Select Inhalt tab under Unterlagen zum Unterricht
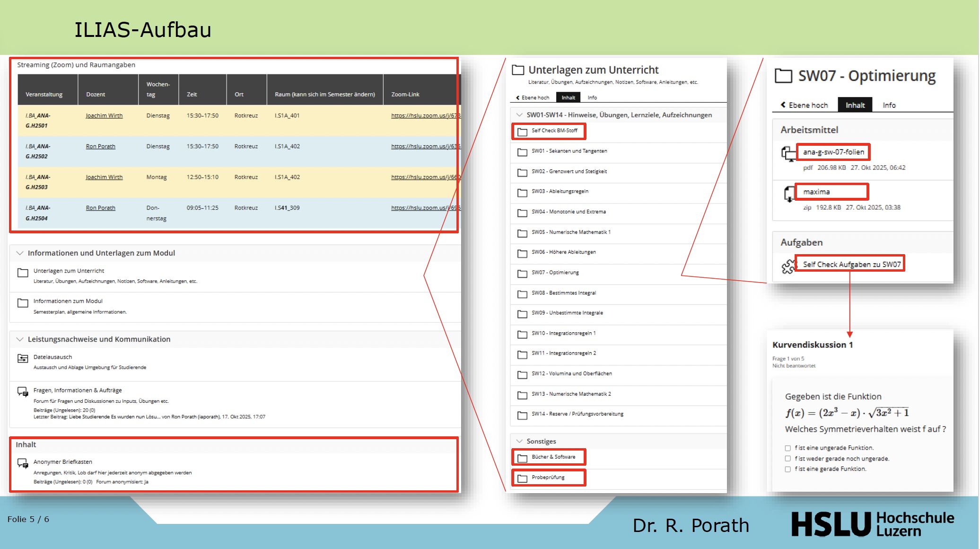Viewport: 980px width, 549px height. coord(568,97)
